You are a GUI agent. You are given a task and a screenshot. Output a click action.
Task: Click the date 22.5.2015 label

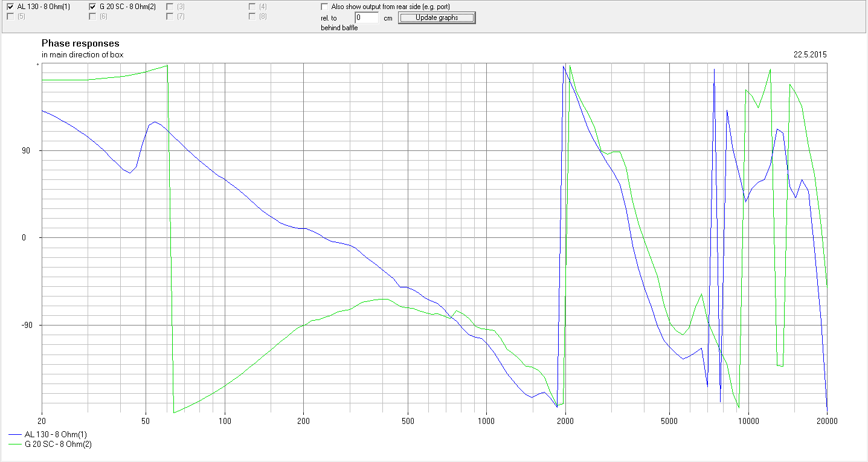(x=810, y=54)
